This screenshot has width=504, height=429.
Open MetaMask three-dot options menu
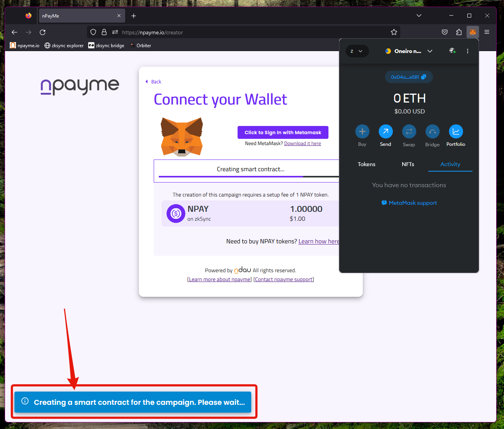(467, 51)
